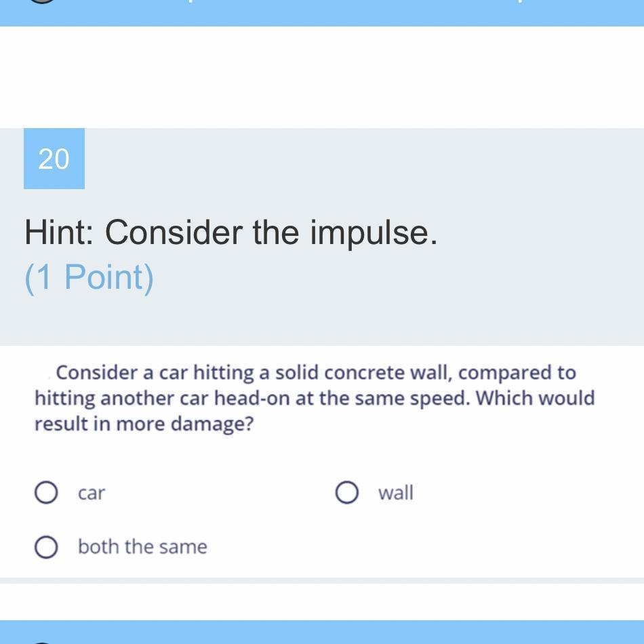644x644 pixels.
Task: Click the partial circle icon in top bar
Action: click(42, 2)
